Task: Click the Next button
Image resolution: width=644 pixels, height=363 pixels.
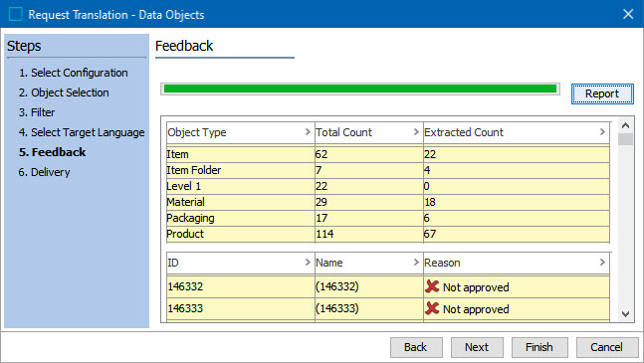Action: pos(477,347)
